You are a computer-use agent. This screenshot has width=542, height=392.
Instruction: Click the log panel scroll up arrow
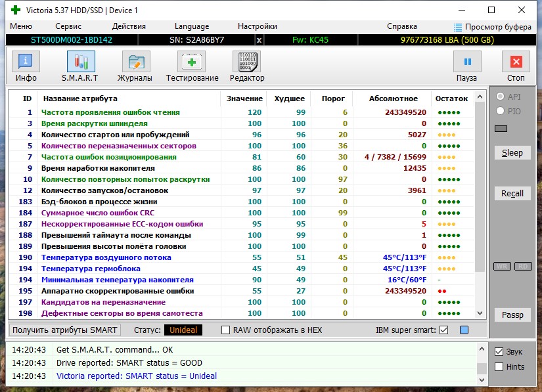482,349
